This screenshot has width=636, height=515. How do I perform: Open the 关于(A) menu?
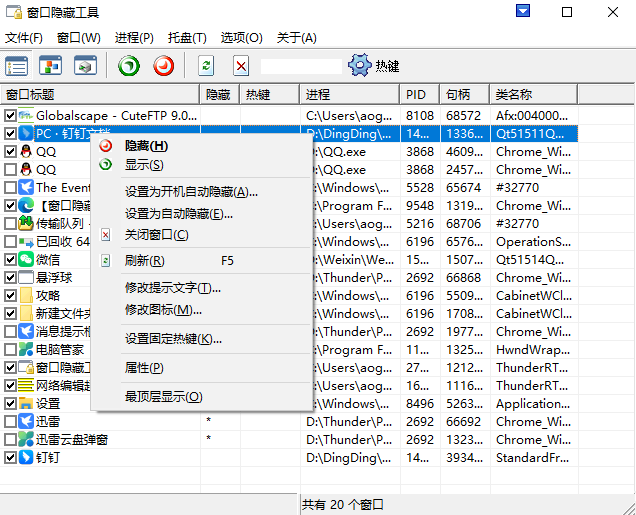click(297, 38)
